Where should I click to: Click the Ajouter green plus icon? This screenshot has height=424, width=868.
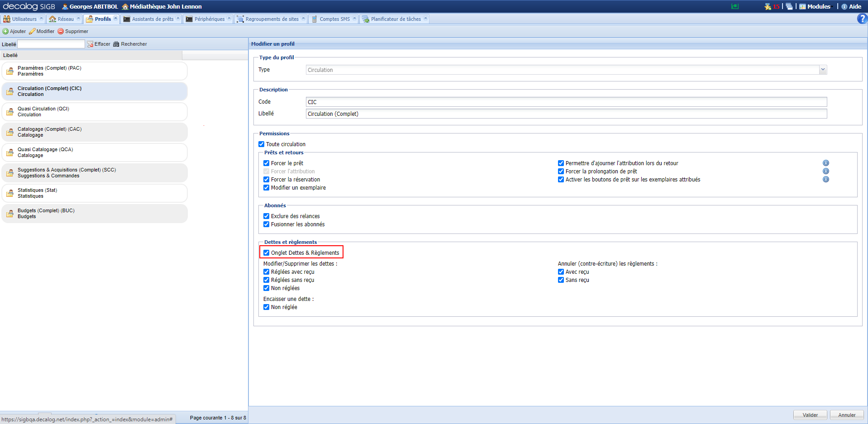[5, 32]
